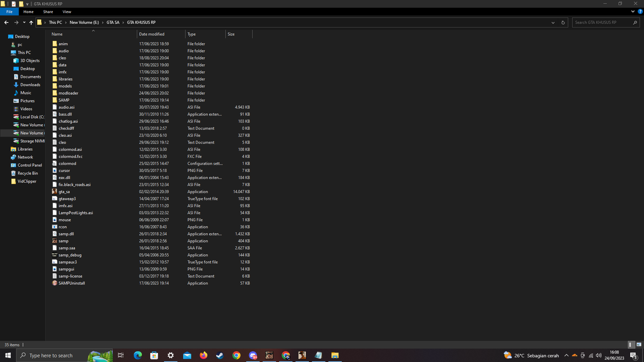Screen dimensions: 644x362
Task: Select the fix.black_roads.asi file
Action: point(74,185)
